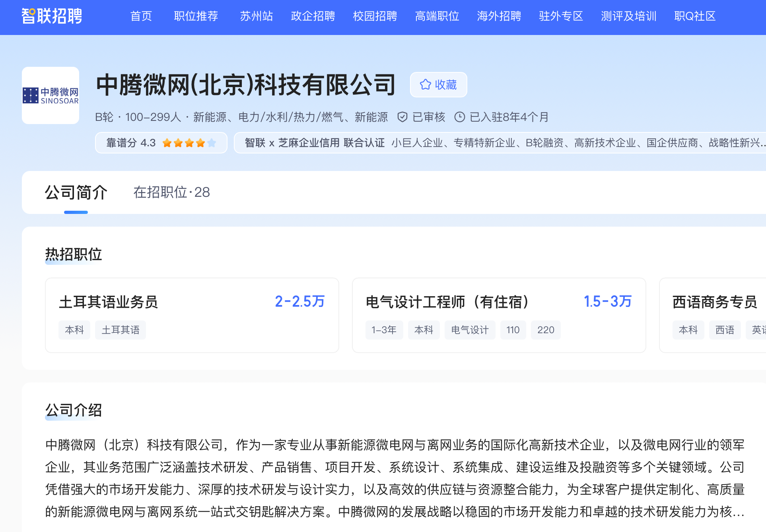Click the star icon on 收藏 button
766x532 pixels.
pos(425,84)
